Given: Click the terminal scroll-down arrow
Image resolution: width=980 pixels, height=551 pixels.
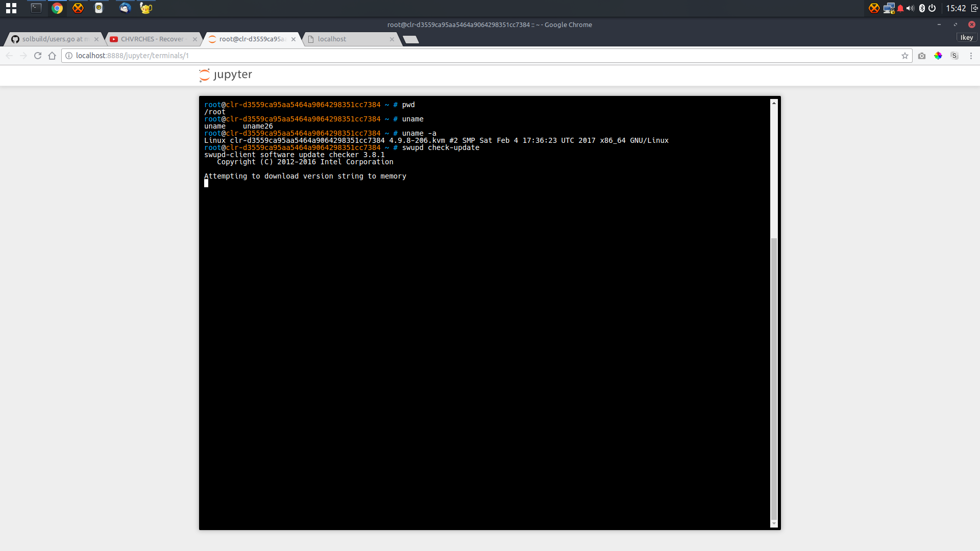Looking at the screenshot, I should (x=774, y=524).
